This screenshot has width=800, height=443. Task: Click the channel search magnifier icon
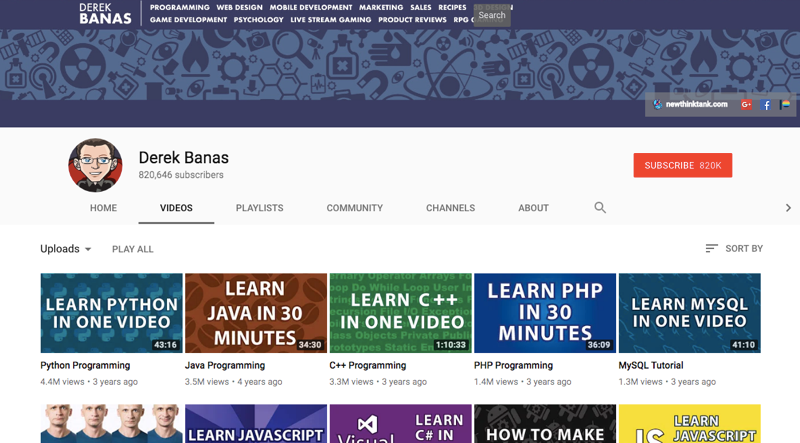tap(600, 208)
